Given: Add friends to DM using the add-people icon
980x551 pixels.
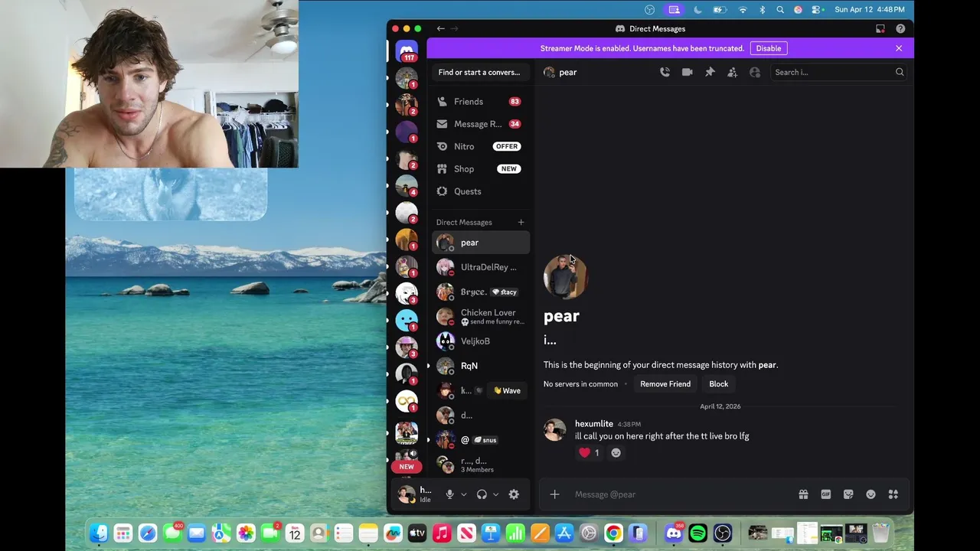Looking at the screenshot, I should 732,72.
